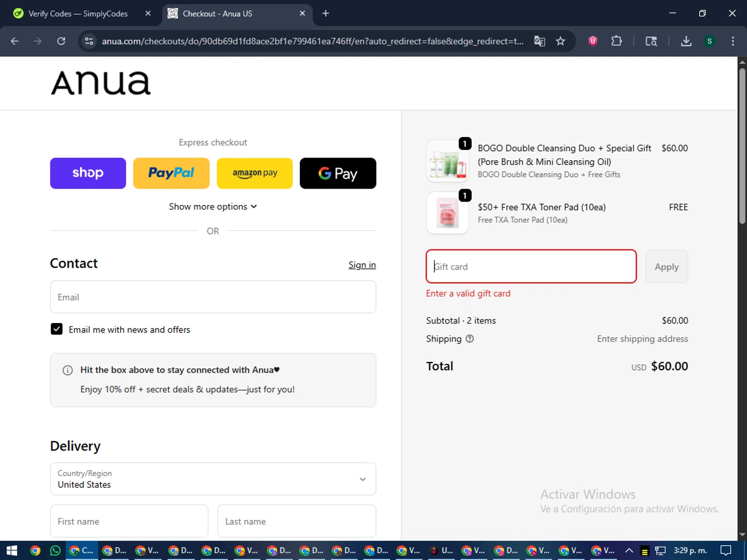This screenshot has width=747, height=560.
Task: Click the yellow tray icon beside the tray arrow
Action: pyautogui.click(x=644, y=551)
